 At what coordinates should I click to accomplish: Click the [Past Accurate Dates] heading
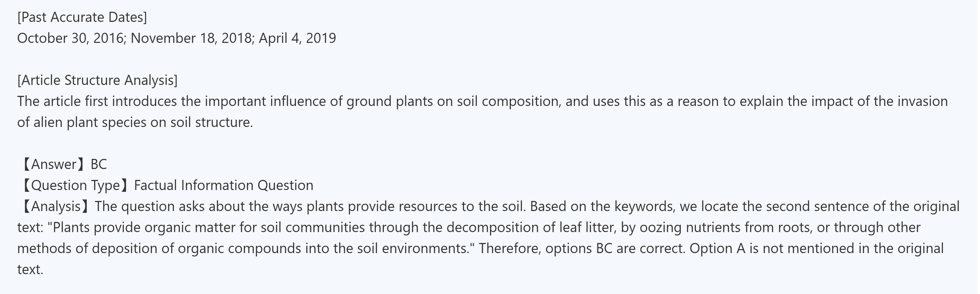[x=82, y=17]
